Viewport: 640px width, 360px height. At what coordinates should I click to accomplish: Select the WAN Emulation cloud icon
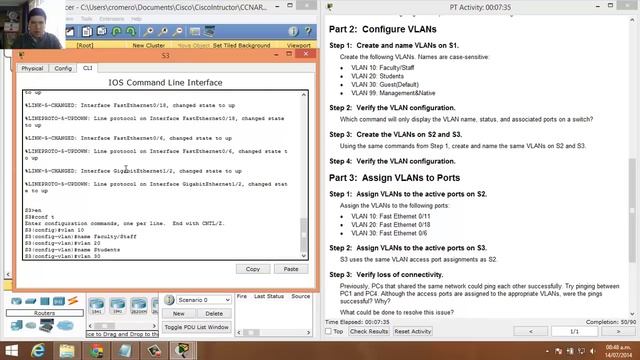click(x=31, y=325)
